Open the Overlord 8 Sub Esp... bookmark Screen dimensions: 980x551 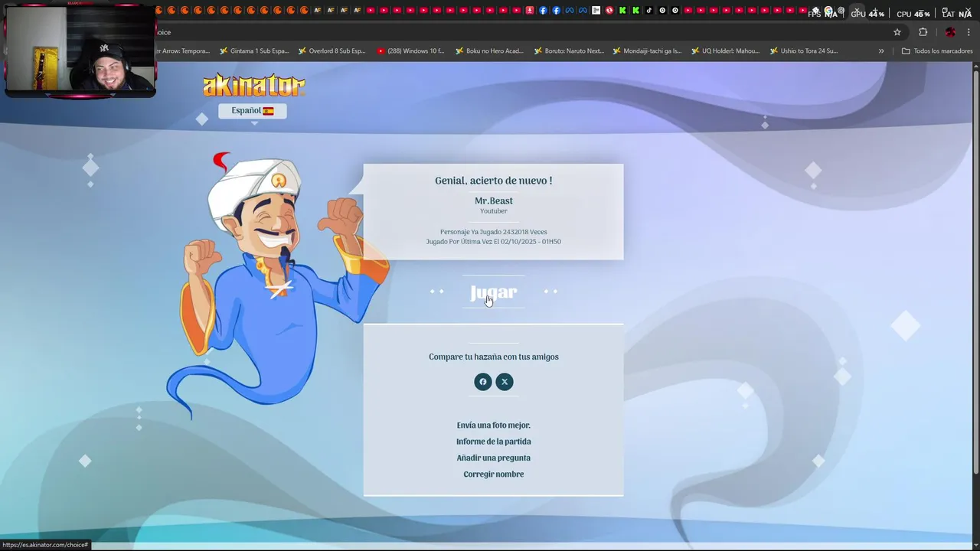[x=332, y=51]
